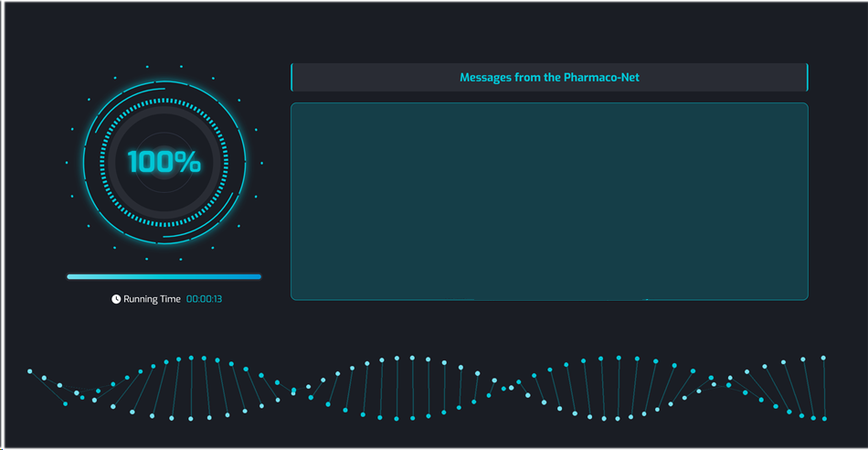Viewport: 868px width, 450px height.
Task: Select the Running Time label
Action: (x=152, y=299)
